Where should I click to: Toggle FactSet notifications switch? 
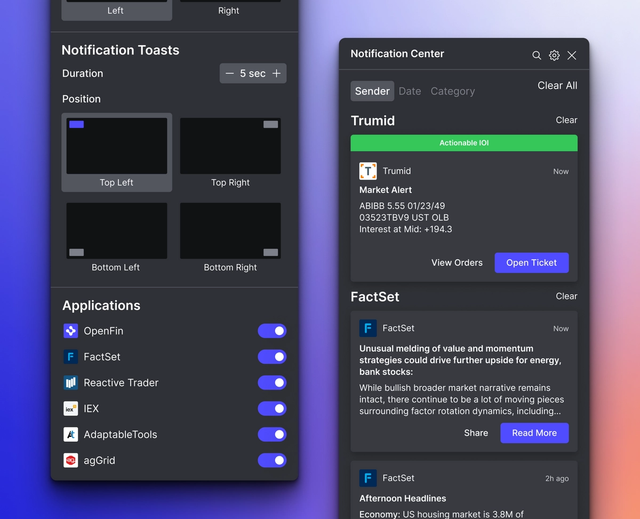tap(272, 357)
